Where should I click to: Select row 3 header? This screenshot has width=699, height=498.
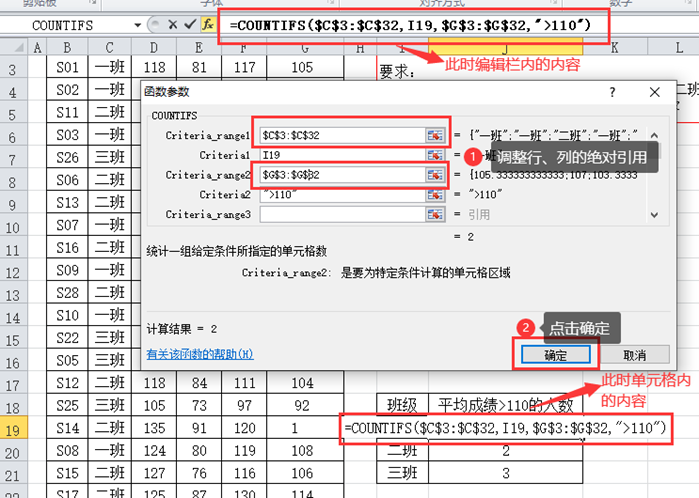[13, 69]
